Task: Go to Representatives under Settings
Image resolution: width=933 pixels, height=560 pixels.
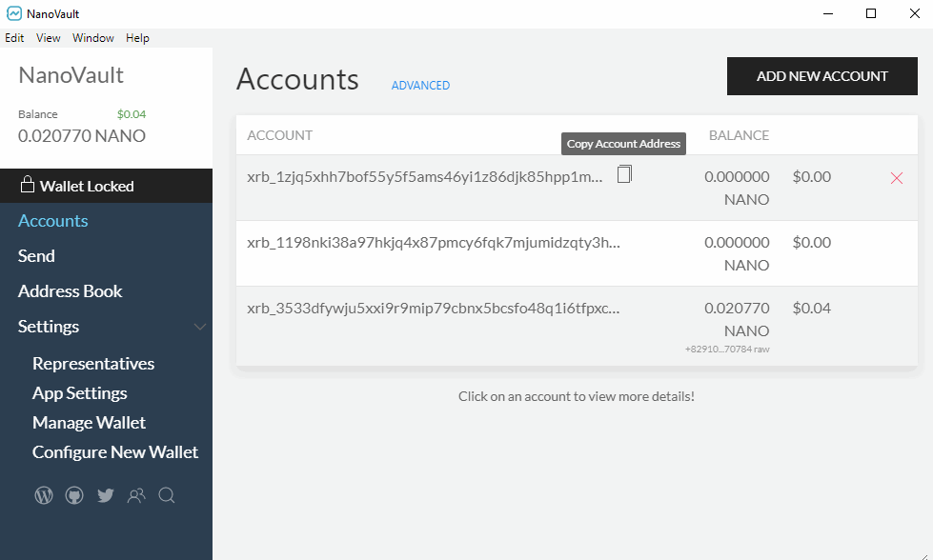Action: 93,363
